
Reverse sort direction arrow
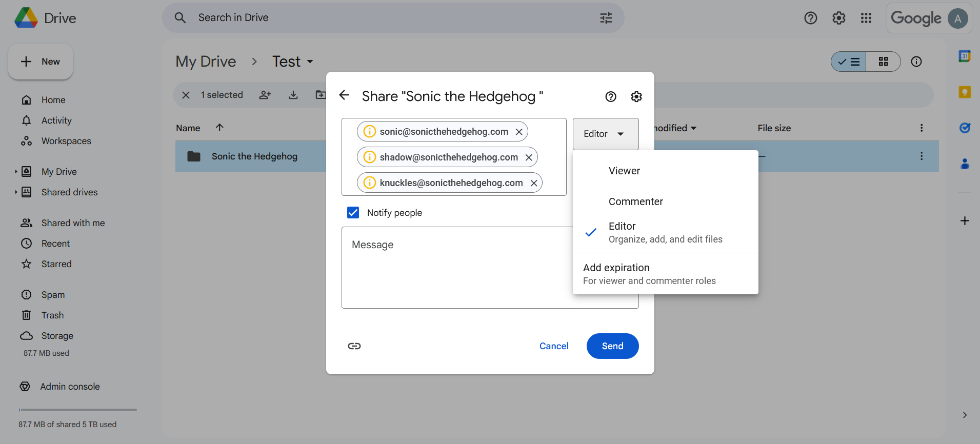(219, 128)
